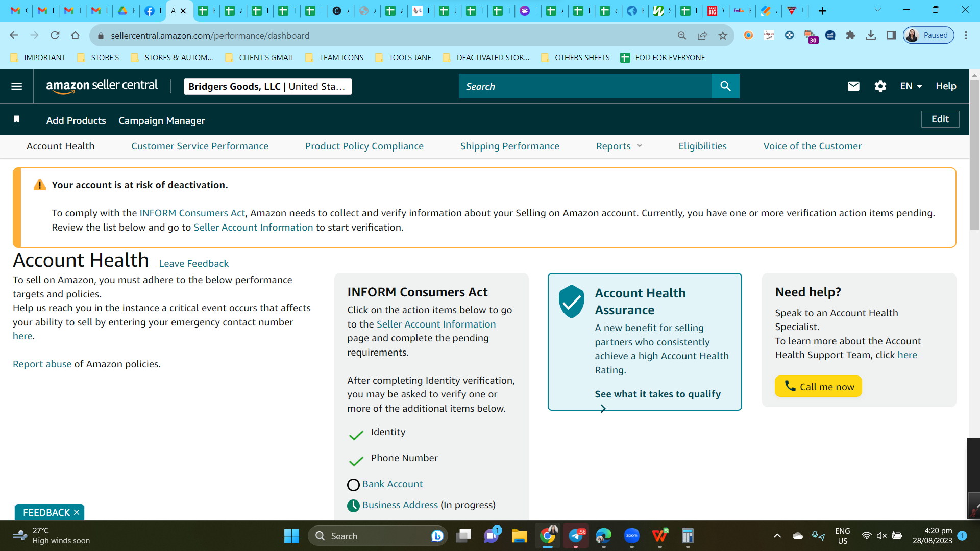Open the messages envelope icon
The image size is (980, 551).
(853, 86)
